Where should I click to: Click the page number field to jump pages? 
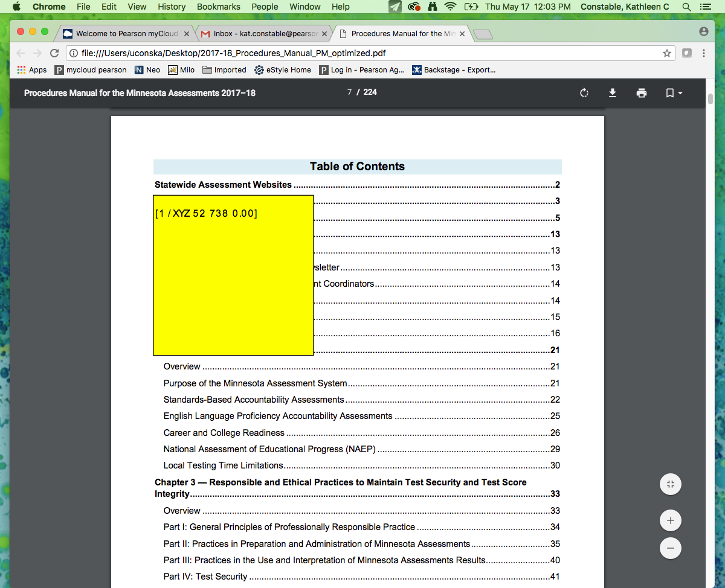349,92
